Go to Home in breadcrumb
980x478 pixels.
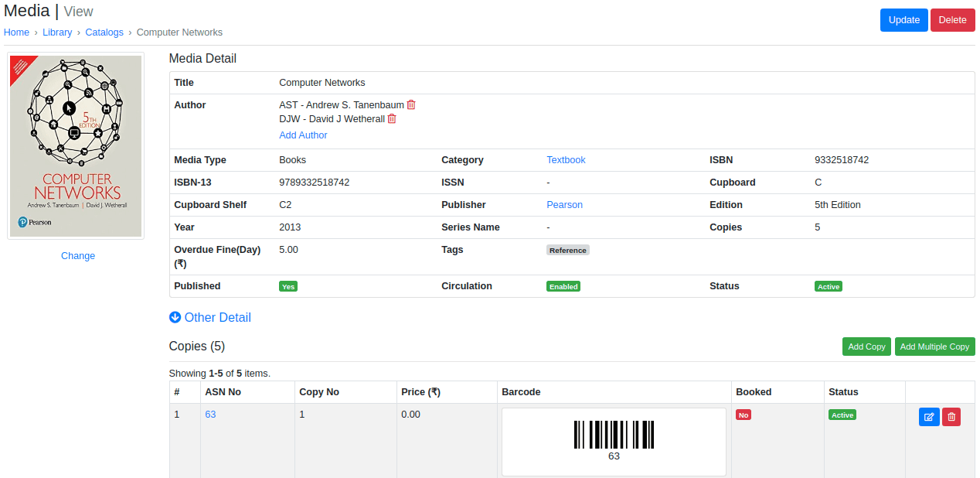[x=16, y=32]
